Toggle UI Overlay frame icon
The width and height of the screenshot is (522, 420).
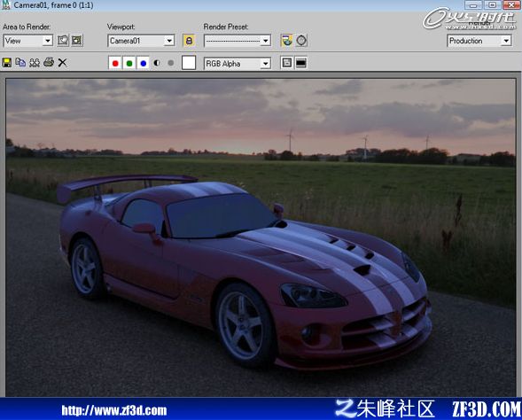click(x=286, y=63)
